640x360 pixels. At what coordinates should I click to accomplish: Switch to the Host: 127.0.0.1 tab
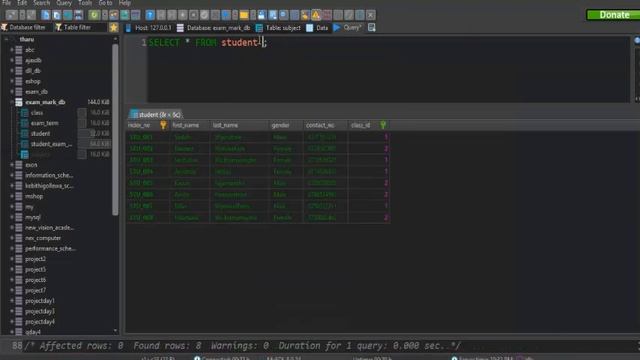[149, 28]
